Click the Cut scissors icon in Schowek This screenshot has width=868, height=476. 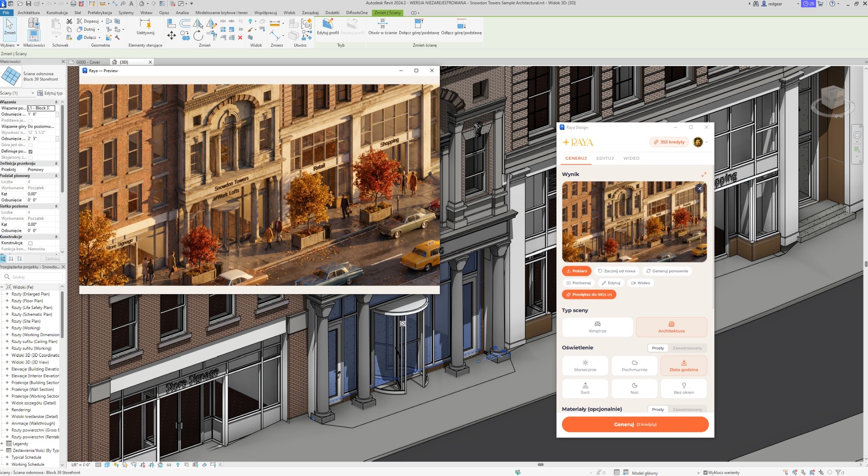(69, 21)
